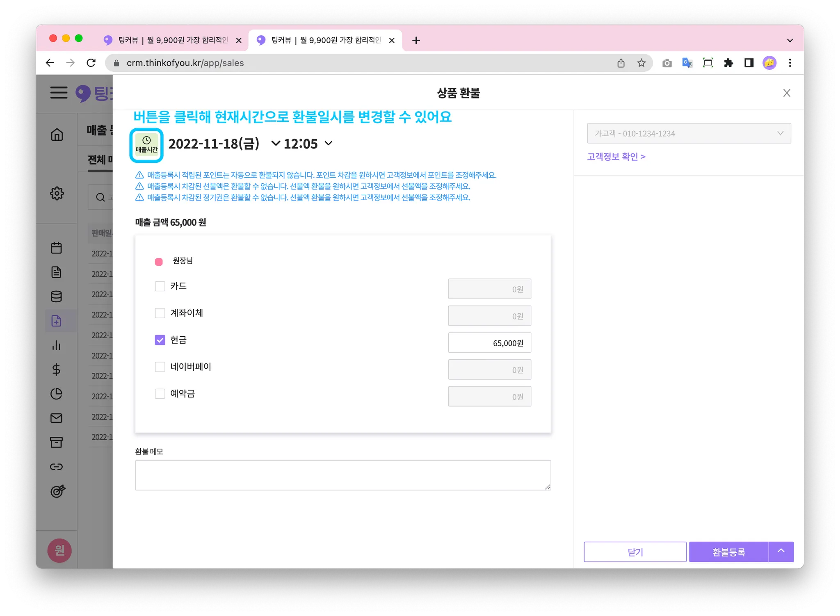The height and width of the screenshot is (616, 840).
Task: Click the 환불 메모 text area
Action: [x=342, y=475]
